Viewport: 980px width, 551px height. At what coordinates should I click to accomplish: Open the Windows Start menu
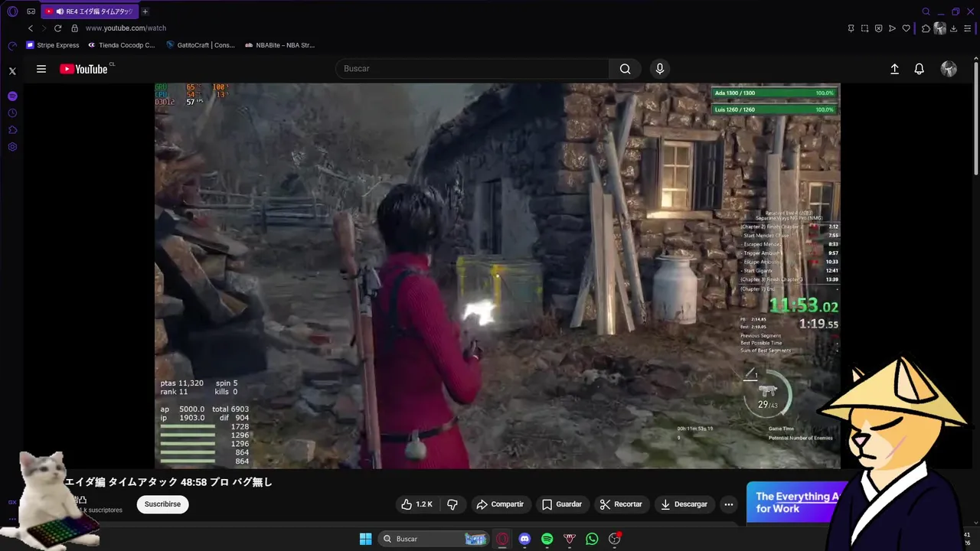point(365,539)
